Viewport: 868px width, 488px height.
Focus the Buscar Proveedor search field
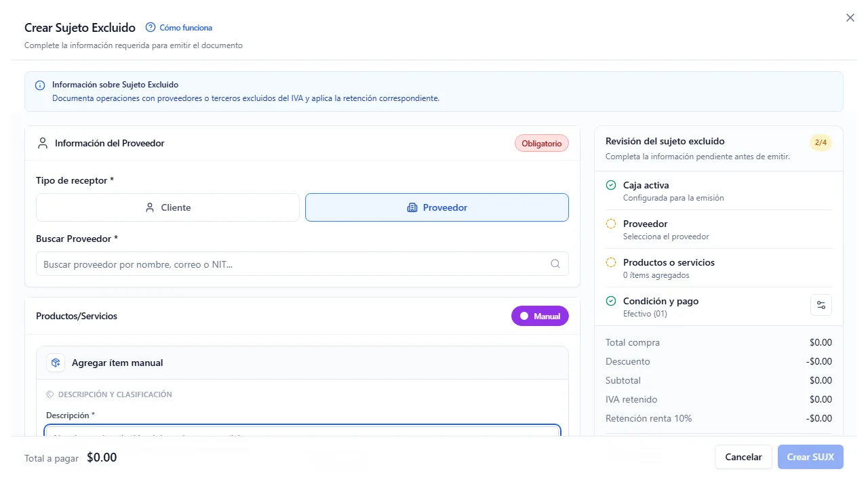(x=302, y=264)
